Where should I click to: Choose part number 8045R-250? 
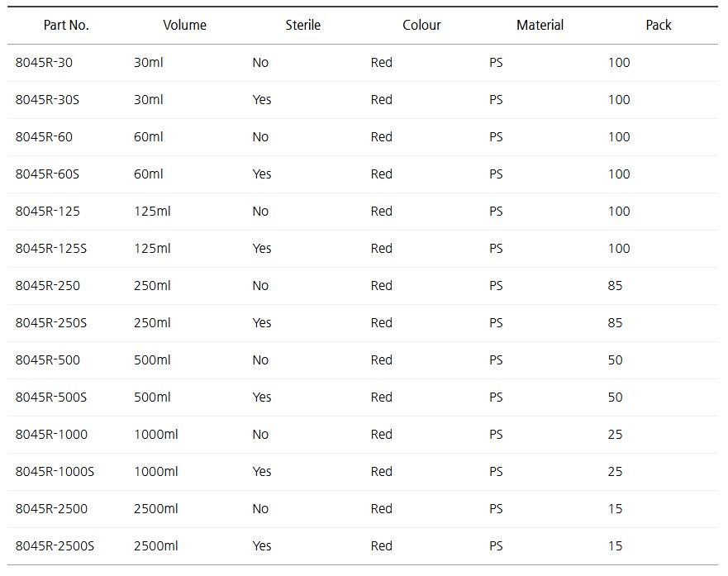pos(48,286)
